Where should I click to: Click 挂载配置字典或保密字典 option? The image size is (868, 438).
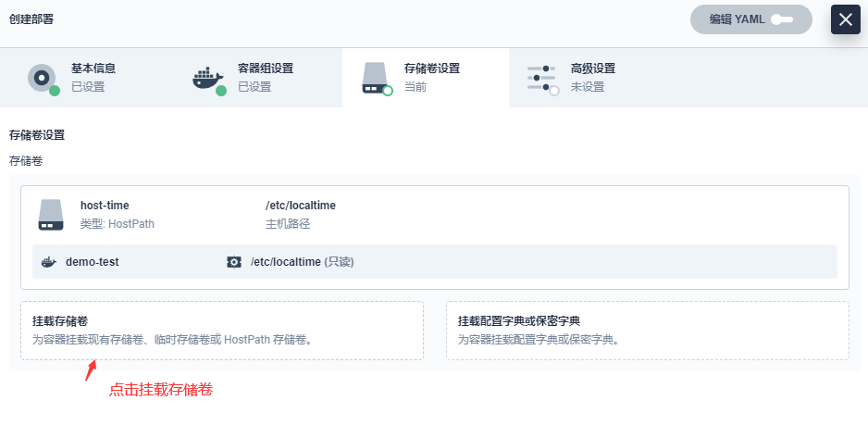point(646,330)
